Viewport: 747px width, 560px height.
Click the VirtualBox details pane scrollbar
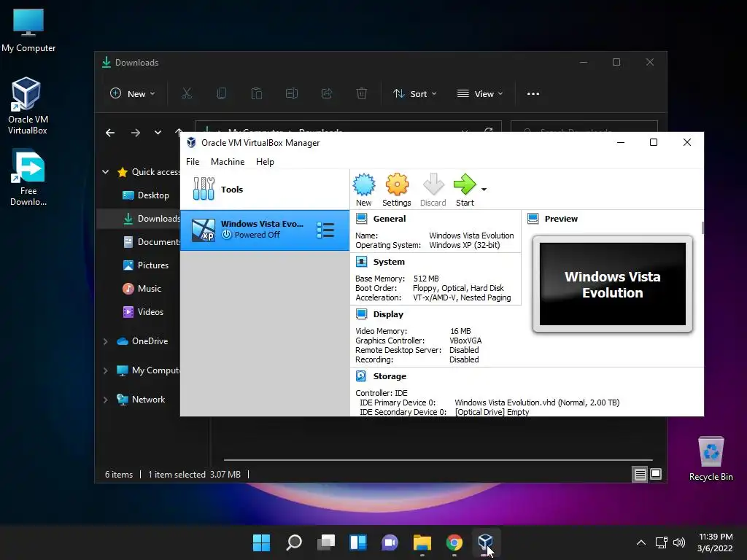[x=703, y=227]
